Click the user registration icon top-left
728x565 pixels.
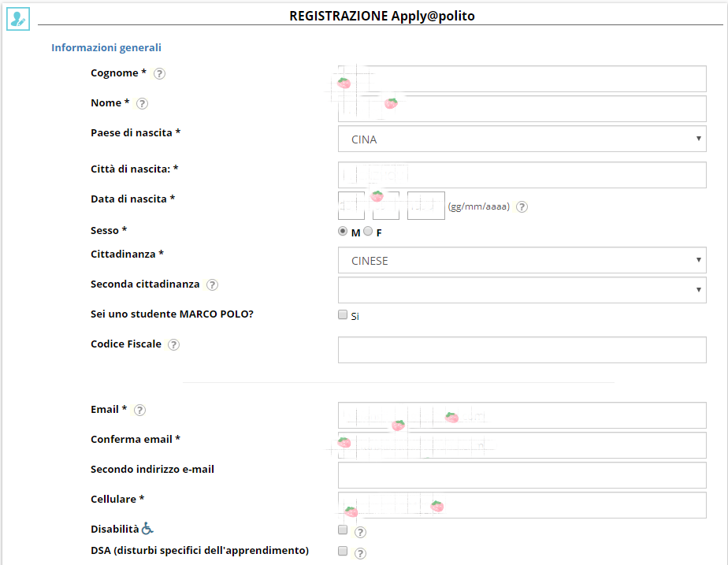[x=17, y=19]
